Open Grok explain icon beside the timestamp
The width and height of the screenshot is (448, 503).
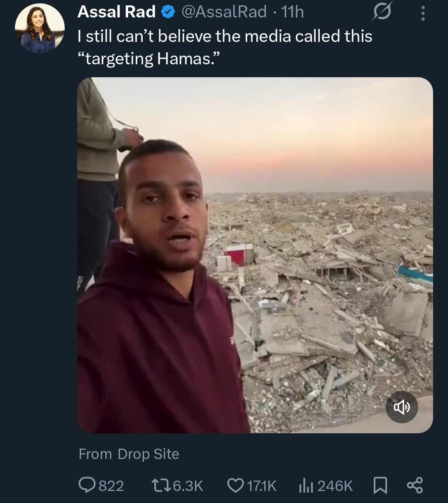(381, 13)
